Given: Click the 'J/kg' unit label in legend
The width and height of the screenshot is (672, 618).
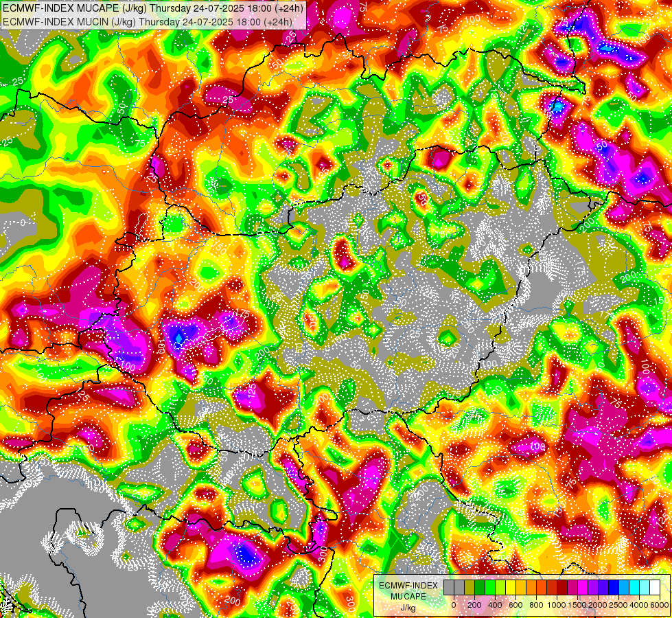Looking at the screenshot, I should click(408, 608).
